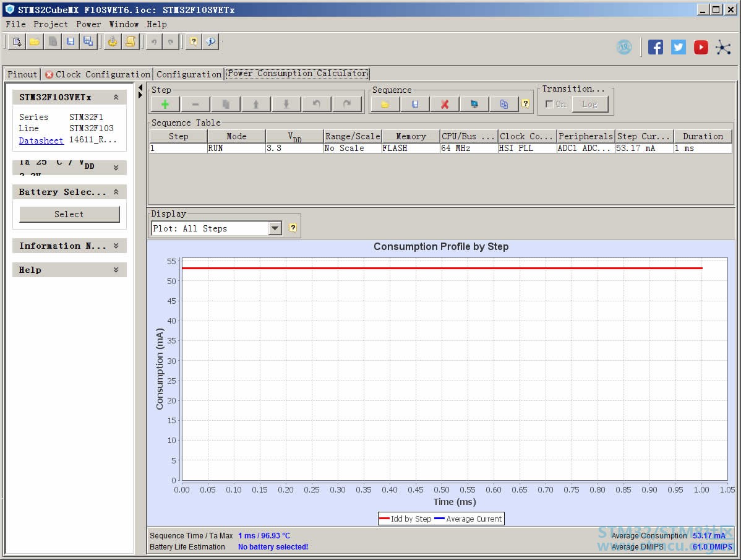Click the Idd by Step legend entry
The width and height of the screenshot is (741, 560).
point(406,519)
